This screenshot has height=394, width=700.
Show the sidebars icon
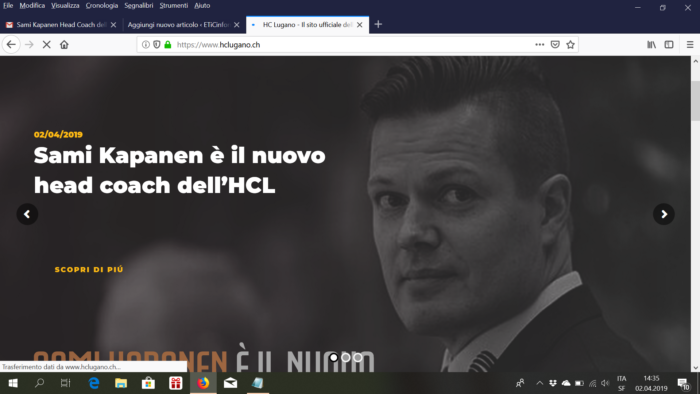click(669, 45)
